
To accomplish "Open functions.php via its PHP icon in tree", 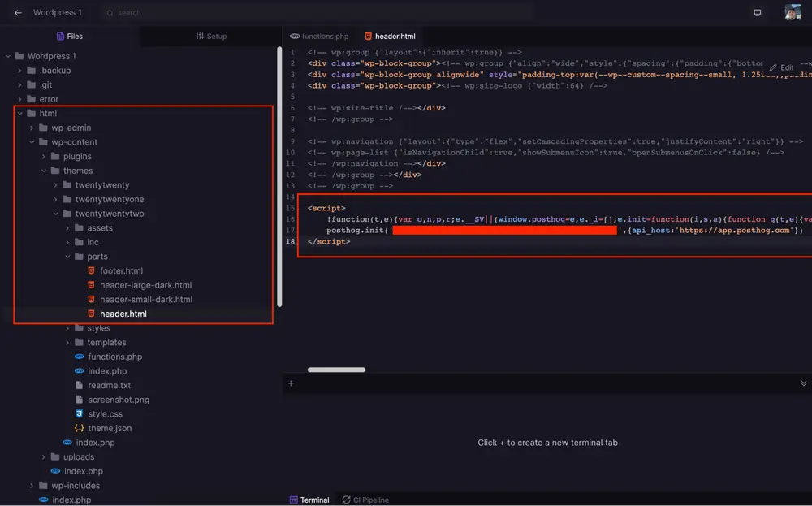I will [80, 357].
